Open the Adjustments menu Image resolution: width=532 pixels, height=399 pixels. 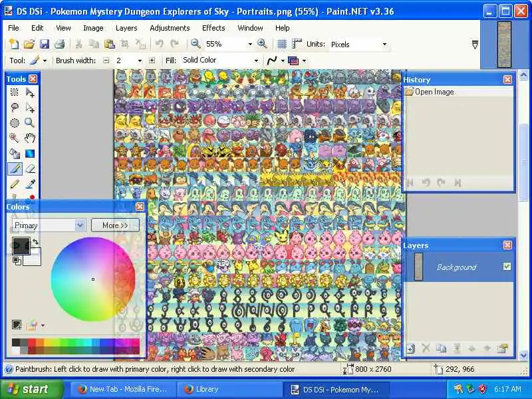pyautogui.click(x=170, y=28)
